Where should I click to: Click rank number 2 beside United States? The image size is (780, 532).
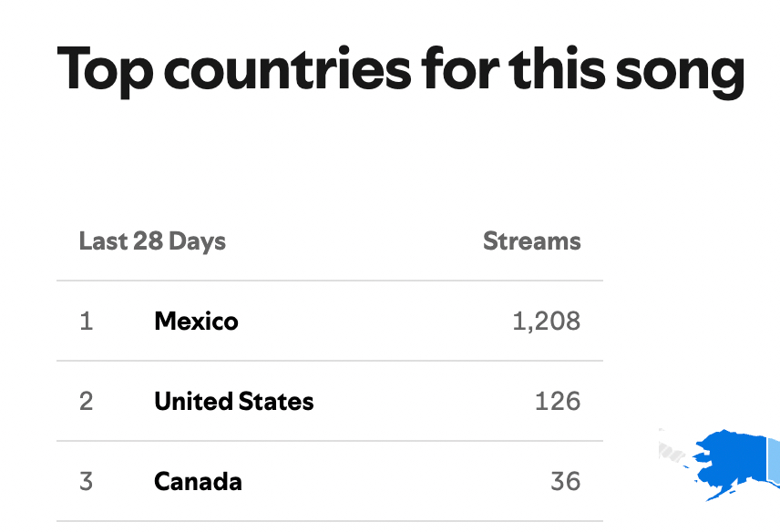(x=87, y=402)
